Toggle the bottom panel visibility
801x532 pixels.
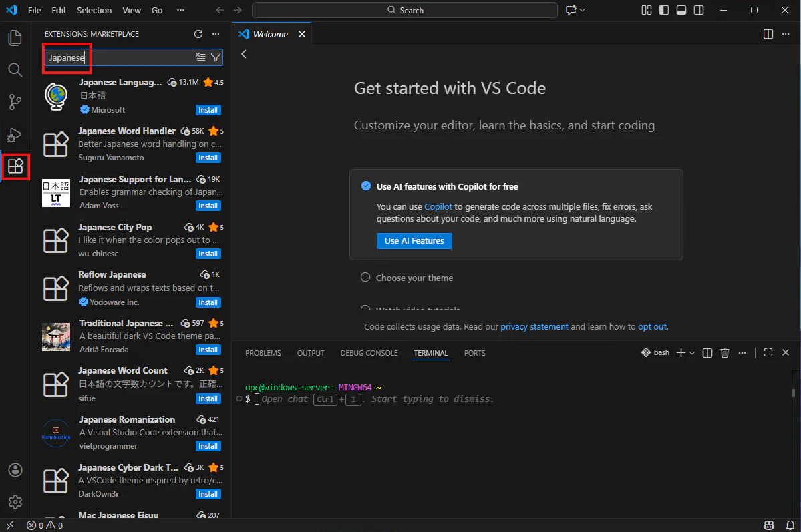click(681, 10)
